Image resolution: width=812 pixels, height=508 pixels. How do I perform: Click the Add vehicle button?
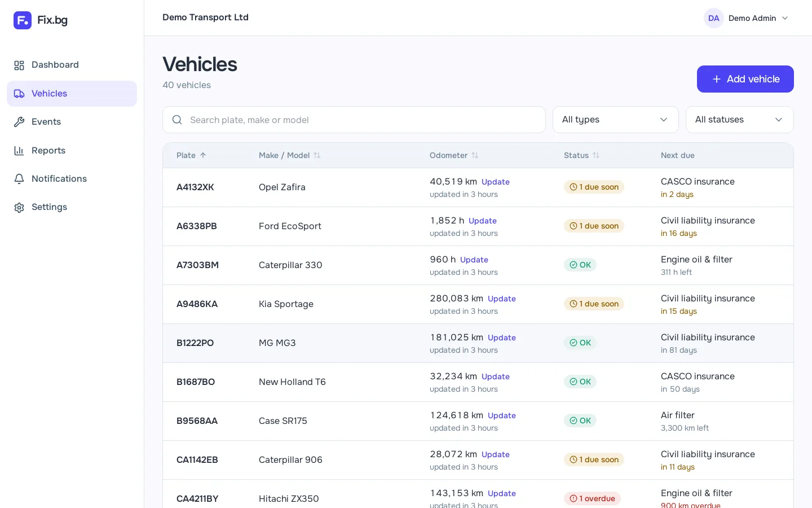pos(745,79)
